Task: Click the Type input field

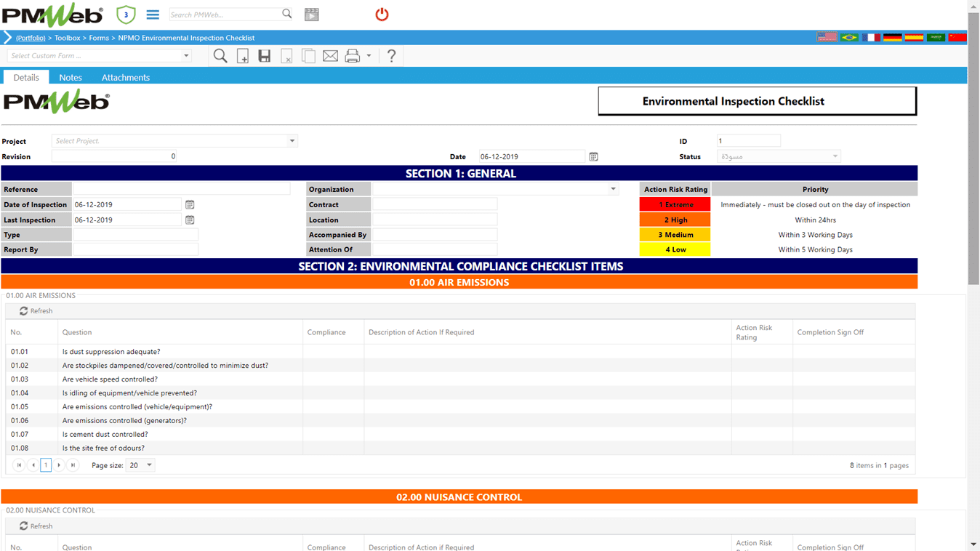Action: coord(135,235)
